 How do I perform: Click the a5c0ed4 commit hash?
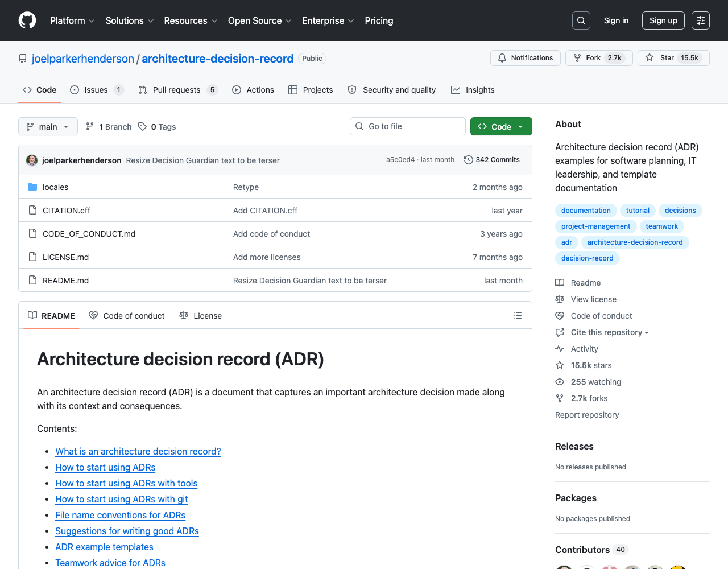coord(400,160)
